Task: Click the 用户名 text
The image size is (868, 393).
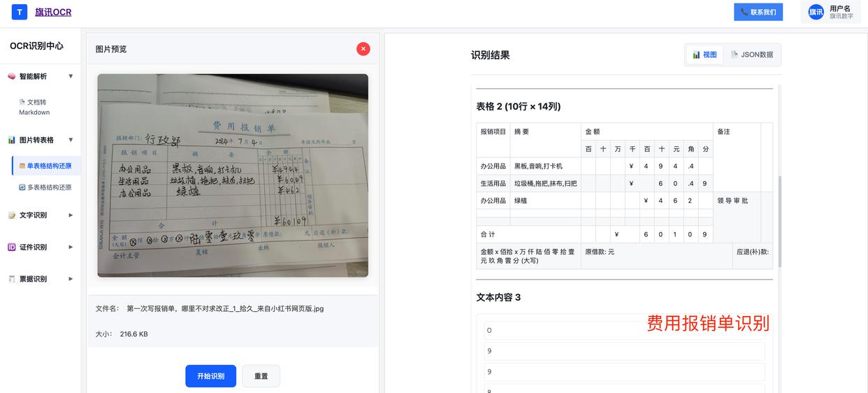Action: 839,8
